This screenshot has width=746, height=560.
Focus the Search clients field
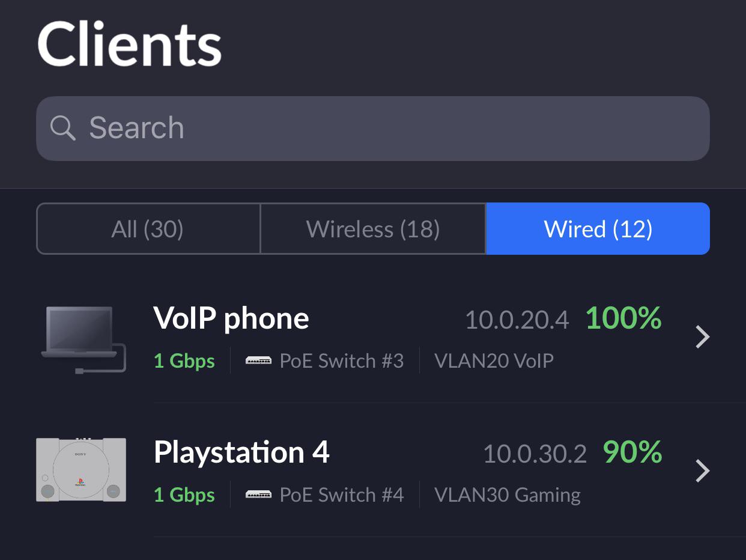pyautogui.click(x=384, y=128)
